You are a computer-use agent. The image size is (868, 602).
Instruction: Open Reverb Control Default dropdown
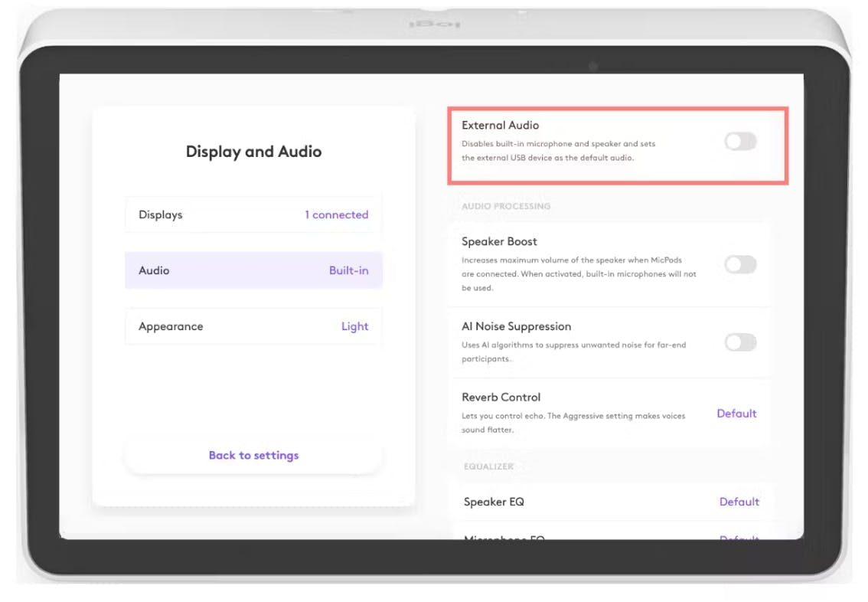pos(736,414)
